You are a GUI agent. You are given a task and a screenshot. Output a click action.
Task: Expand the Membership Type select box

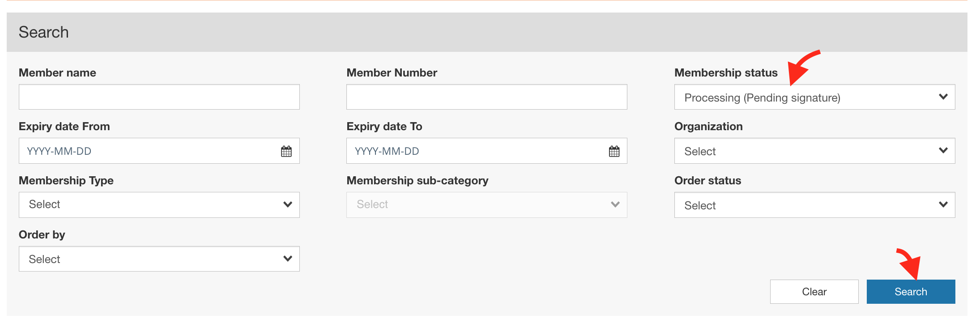159,205
